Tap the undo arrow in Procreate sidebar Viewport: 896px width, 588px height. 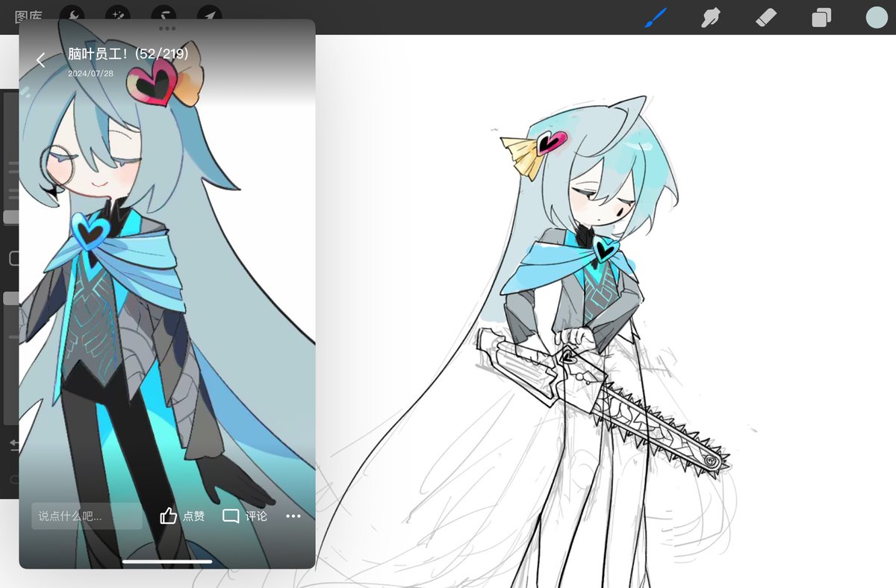click(x=13, y=445)
